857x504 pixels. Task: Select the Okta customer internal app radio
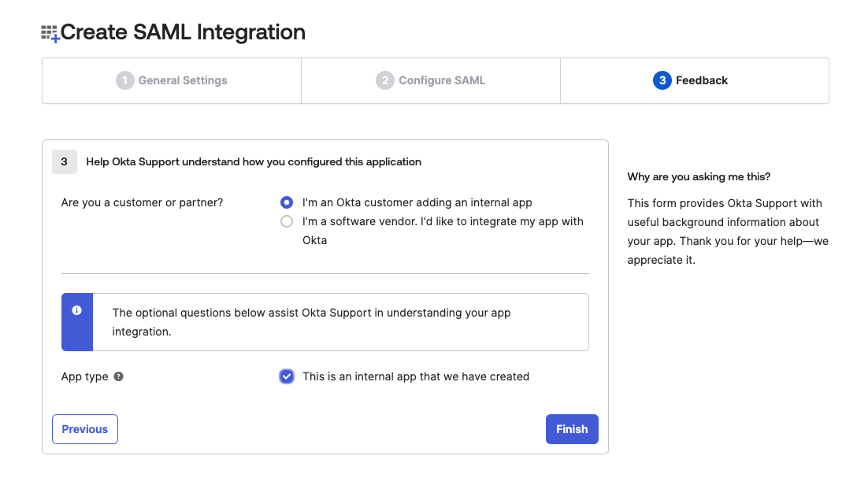coord(287,202)
